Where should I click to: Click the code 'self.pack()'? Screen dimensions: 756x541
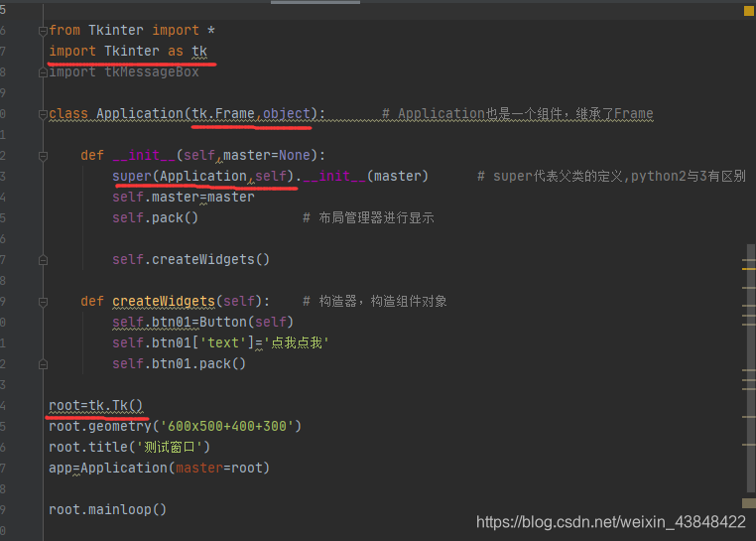[155, 217]
